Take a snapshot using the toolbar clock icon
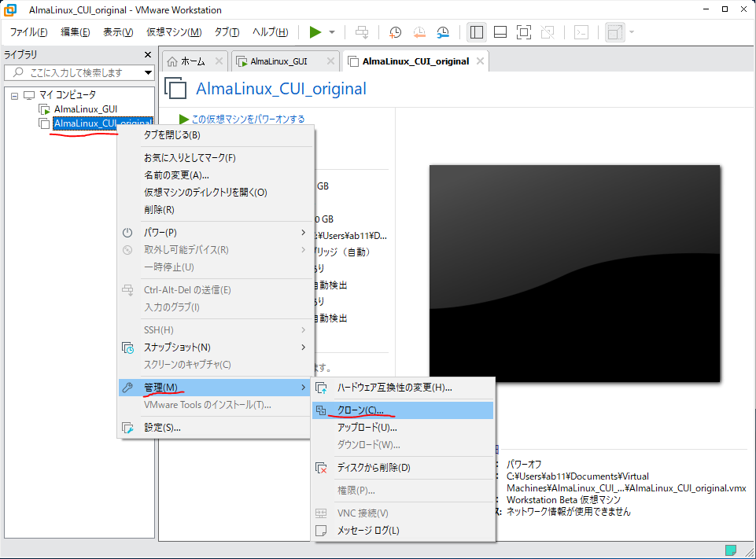Viewport: 756px width, 559px height. point(395,32)
